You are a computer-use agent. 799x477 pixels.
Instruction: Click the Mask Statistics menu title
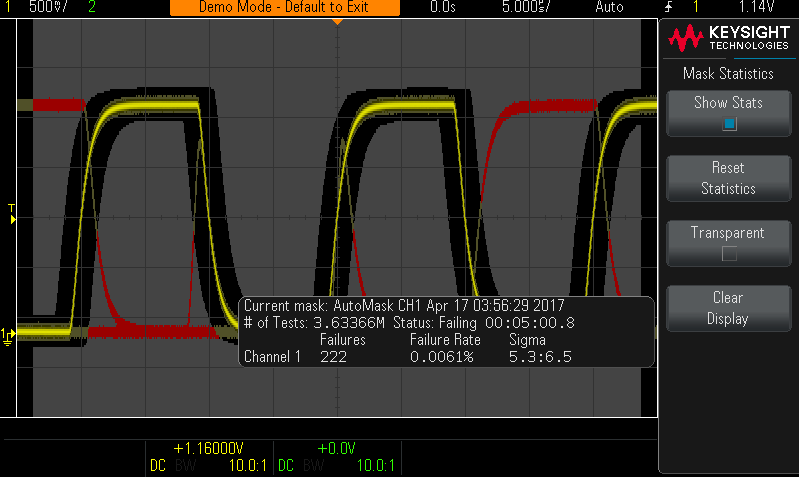click(x=728, y=73)
